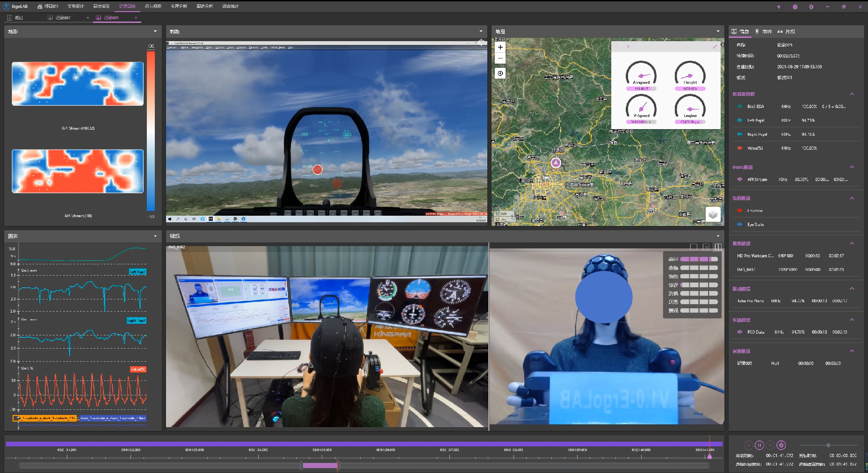Collapse the 编码数据 section

pyautogui.click(x=852, y=198)
